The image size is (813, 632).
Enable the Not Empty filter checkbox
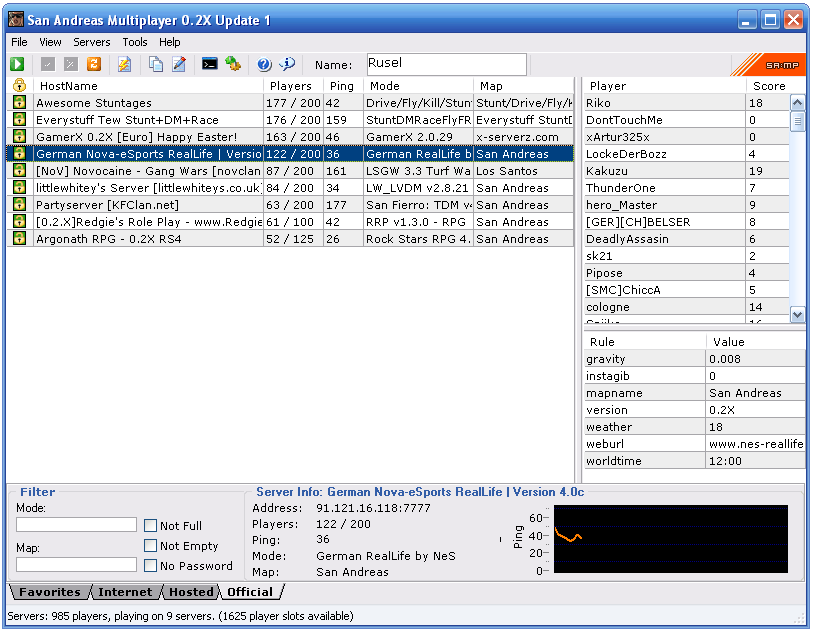pyautogui.click(x=150, y=545)
